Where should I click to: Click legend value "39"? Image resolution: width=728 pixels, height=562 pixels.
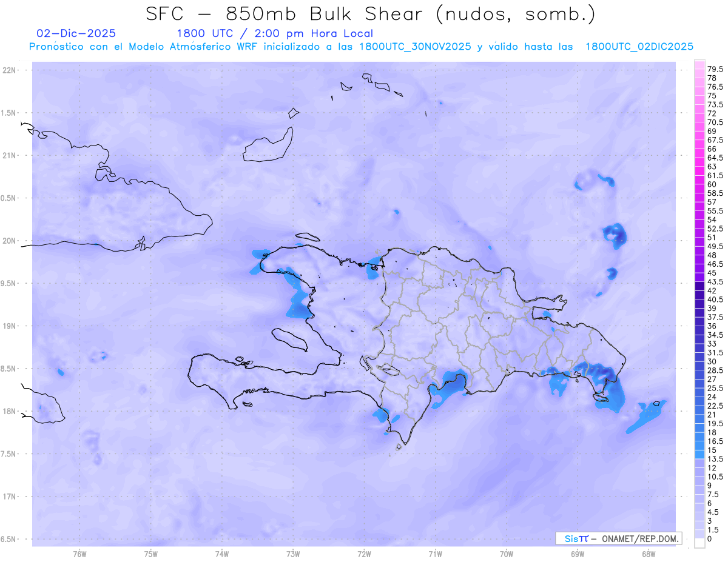[x=712, y=308]
